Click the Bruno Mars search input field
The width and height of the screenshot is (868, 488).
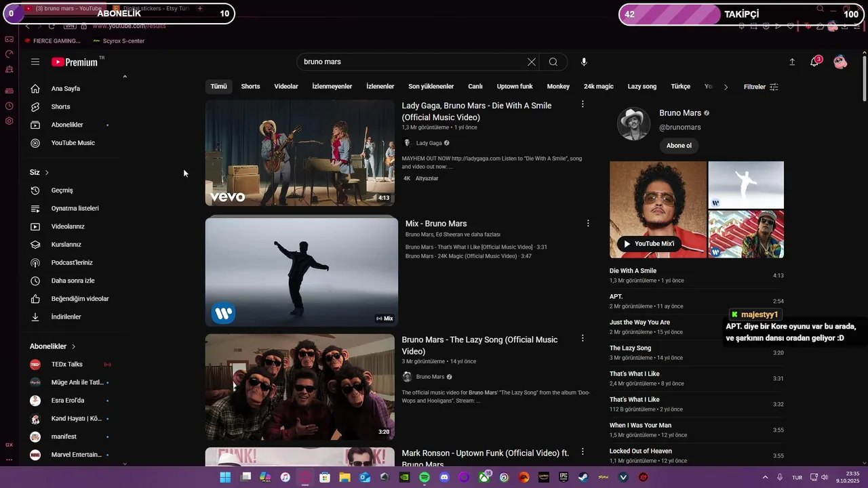pos(412,62)
